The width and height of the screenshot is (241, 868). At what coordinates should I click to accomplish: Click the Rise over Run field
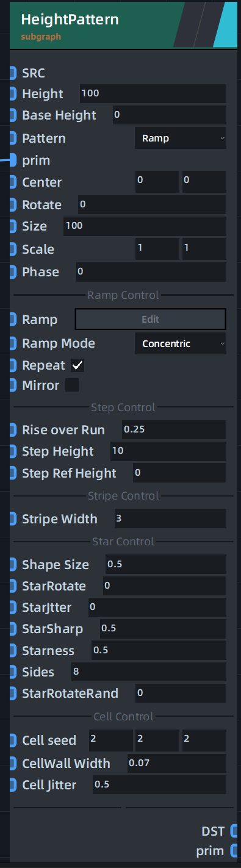coord(174,430)
